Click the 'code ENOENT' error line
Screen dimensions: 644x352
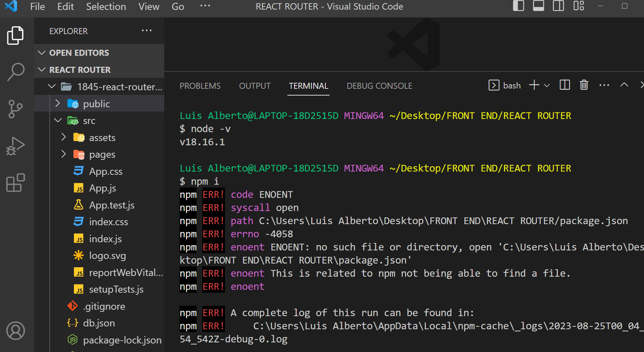[x=236, y=195]
